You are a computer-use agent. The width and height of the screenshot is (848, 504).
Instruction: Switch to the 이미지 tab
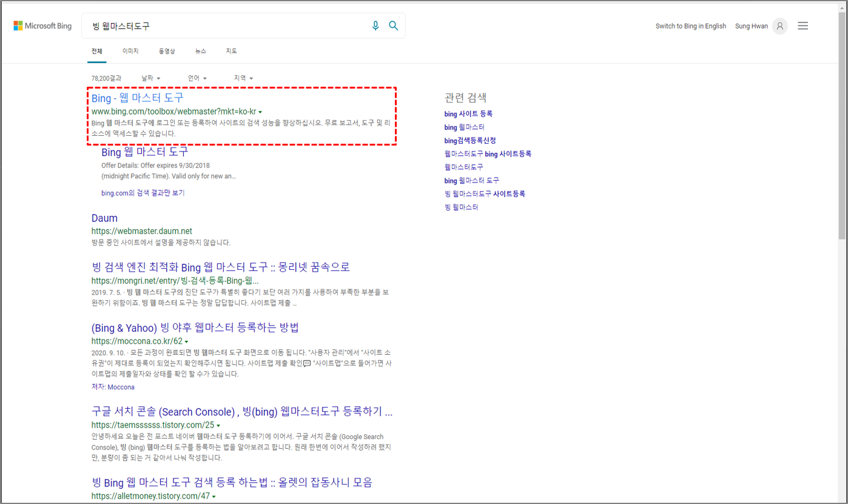(130, 52)
